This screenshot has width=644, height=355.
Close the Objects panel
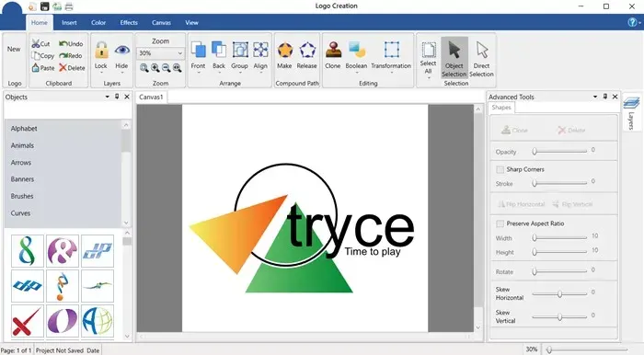tap(127, 97)
